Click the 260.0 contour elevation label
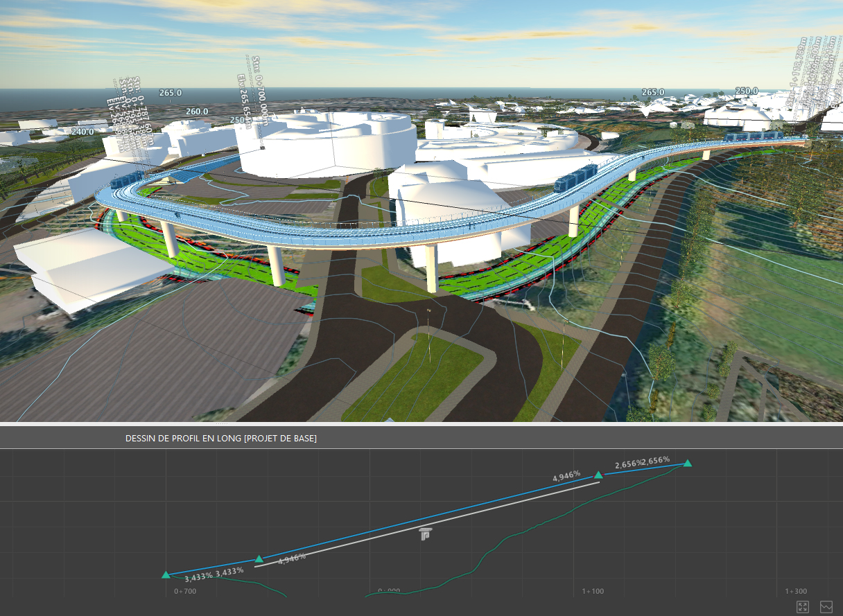 click(x=197, y=112)
